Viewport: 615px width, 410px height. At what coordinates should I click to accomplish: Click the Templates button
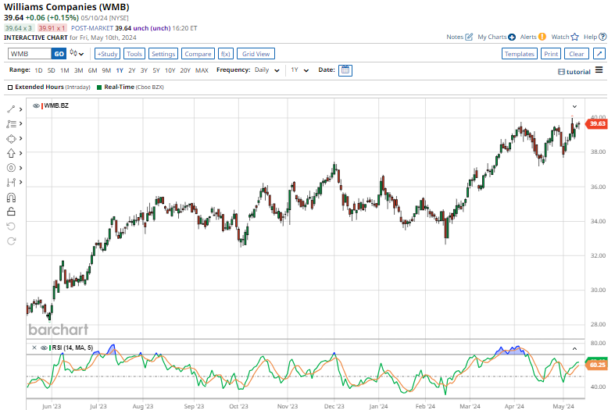(x=519, y=53)
